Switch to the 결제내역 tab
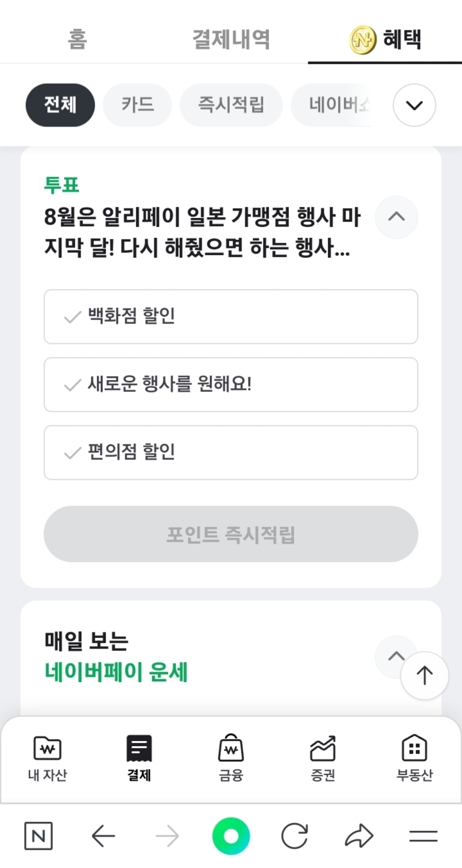This screenshot has width=462, height=868. (231, 39)
